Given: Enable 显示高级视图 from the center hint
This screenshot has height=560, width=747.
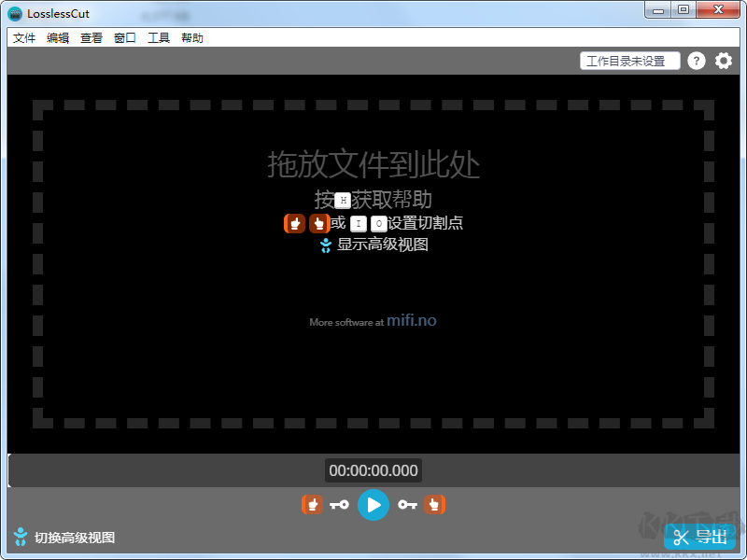Looking at the screenshot, I should [373, 245].
